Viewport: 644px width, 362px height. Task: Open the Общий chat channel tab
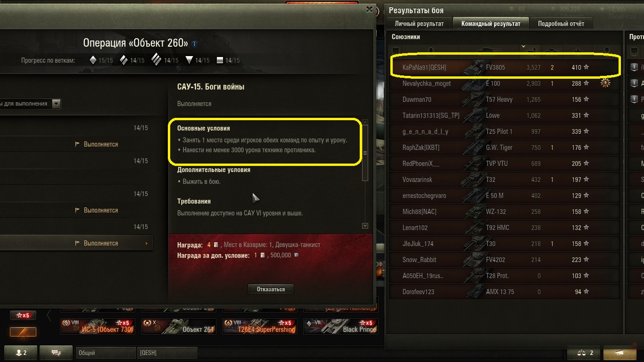point(106,353)
